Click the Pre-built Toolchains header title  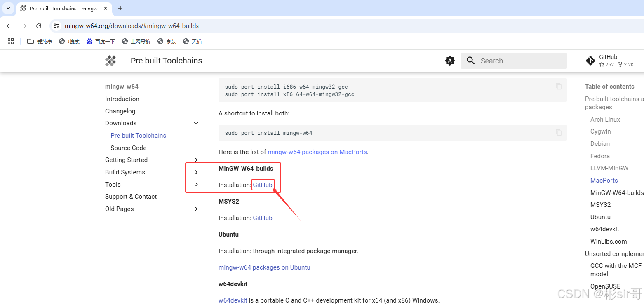166,61
